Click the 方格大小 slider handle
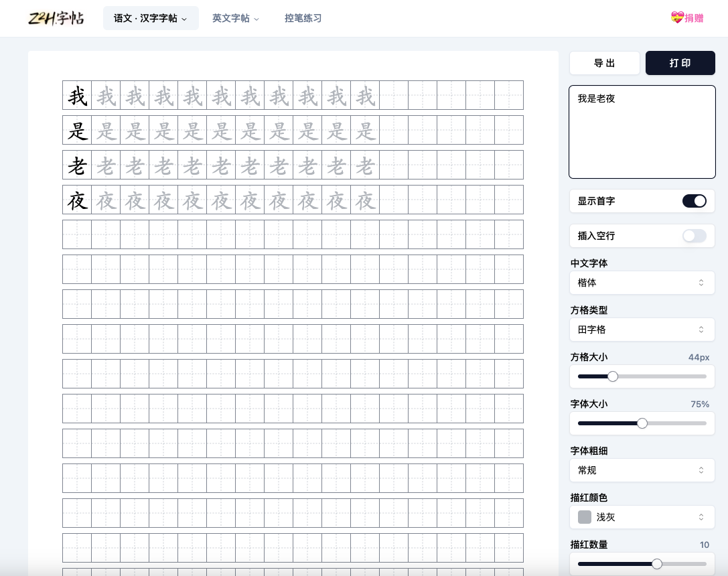The height and width of the screenshot is (576, 728). (613, 376)
